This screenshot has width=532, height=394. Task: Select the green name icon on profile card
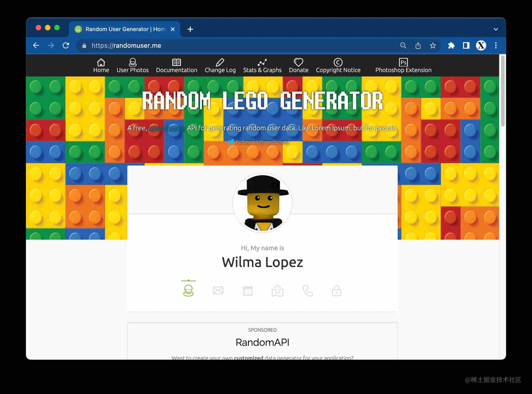pos(188,289)
